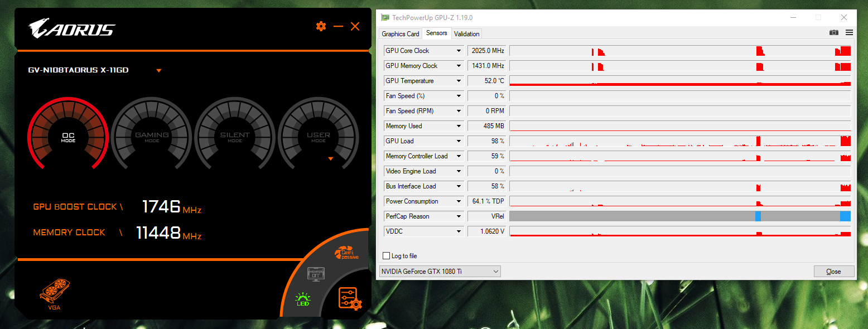Viewport: 868px width, 329px height.
Task: Open Video Engine Load sensor dropdown
Action: coord(459,171)
